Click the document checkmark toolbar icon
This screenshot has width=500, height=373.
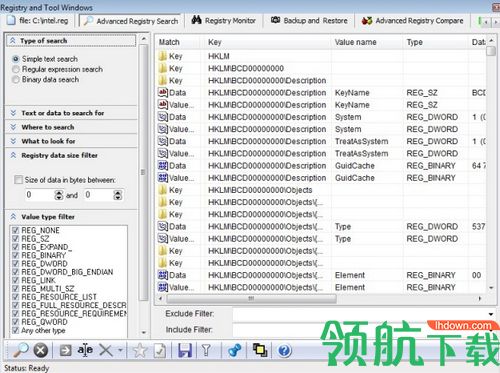pyautogui.click(x=160, y=351)
